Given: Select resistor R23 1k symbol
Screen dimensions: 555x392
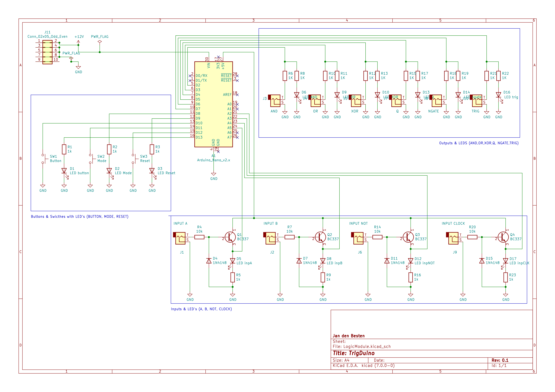Looking at the screenshot, I should [505, 277].
